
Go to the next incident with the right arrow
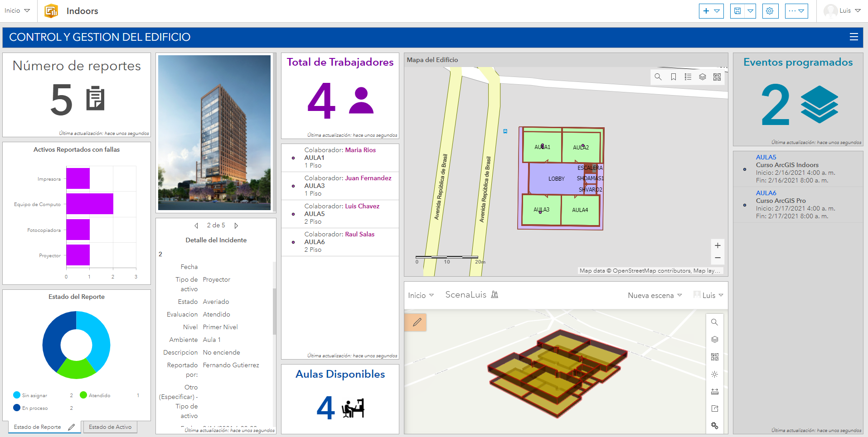pos(236,225)
